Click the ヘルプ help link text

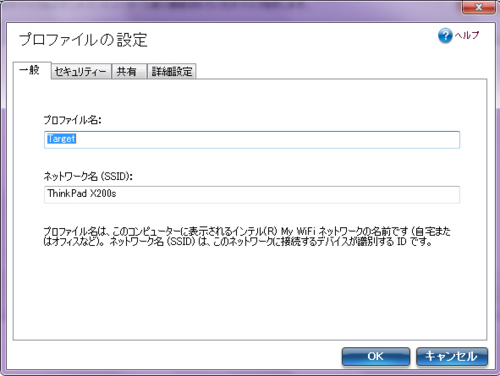coord(467,35)
